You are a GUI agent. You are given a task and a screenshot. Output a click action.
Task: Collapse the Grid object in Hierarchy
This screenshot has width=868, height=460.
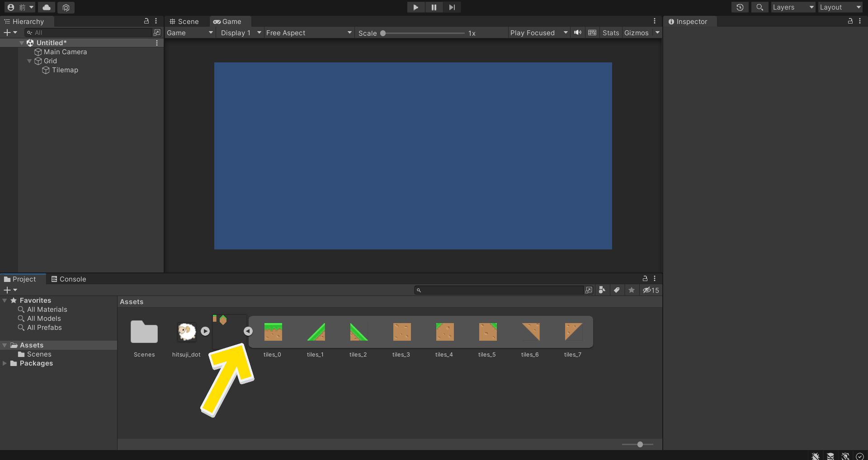tap(29, 61)
